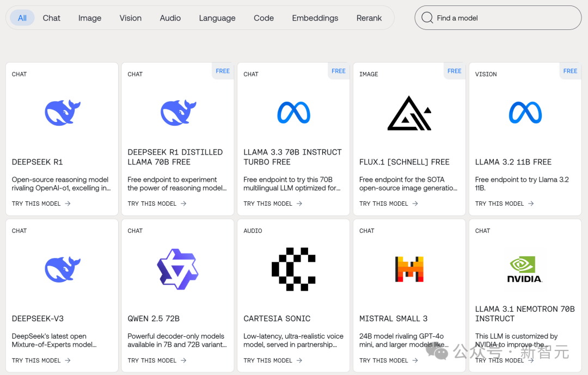
Task: Click the FREE badge on FLUX.1 card
Action: pos(454,71)
